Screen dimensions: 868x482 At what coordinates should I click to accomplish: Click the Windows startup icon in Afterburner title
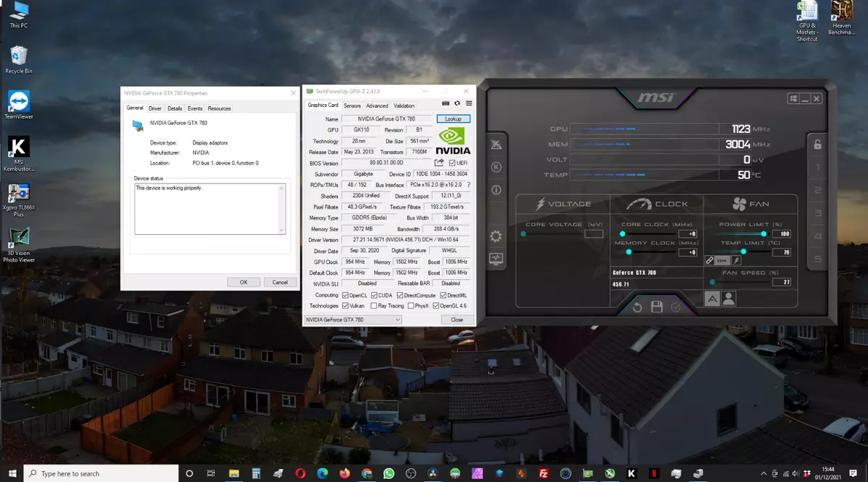click(793, 98)
